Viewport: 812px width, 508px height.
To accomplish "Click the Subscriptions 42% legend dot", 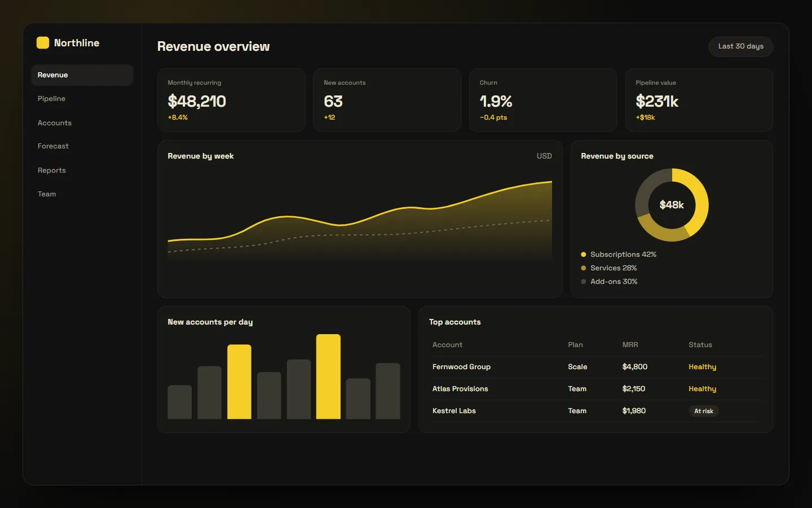I will click(584, 255).
